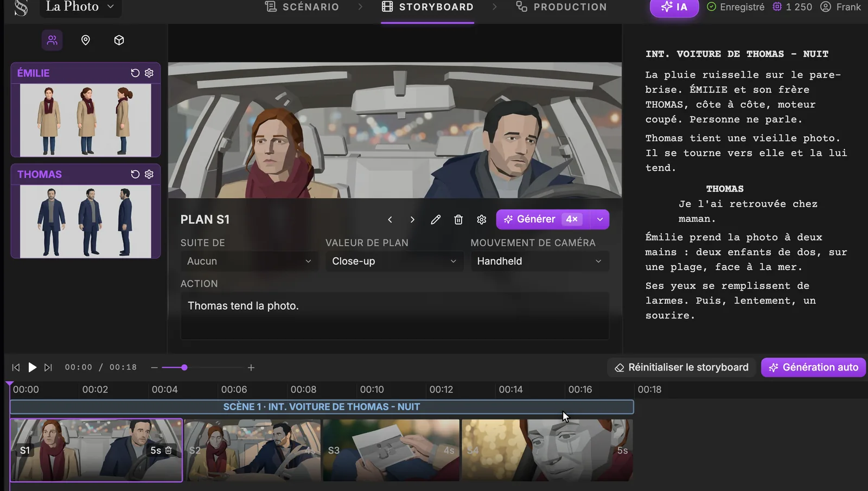
Task: Click the Enregistré saved status
Action: tap(736, 7)
